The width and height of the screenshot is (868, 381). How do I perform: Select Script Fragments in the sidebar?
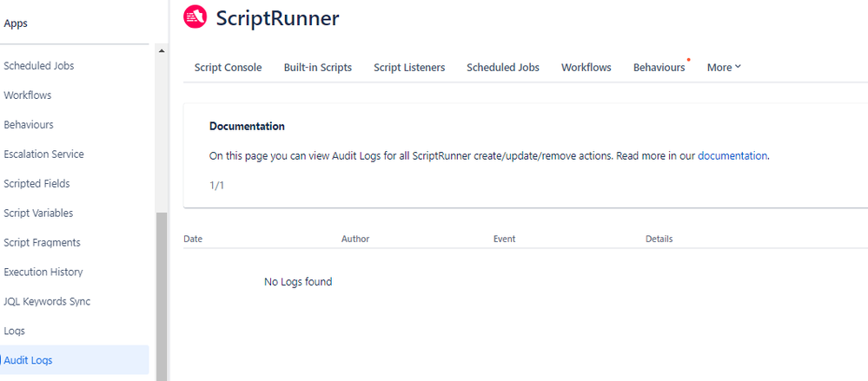click(42, 243)
